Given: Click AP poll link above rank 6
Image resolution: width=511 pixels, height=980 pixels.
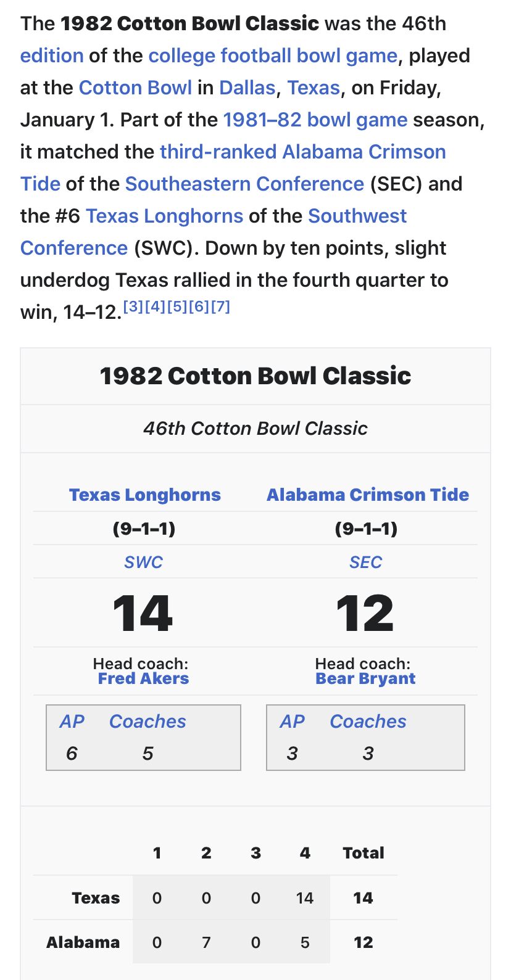Looking at the screenshot, I should [72, 722].
